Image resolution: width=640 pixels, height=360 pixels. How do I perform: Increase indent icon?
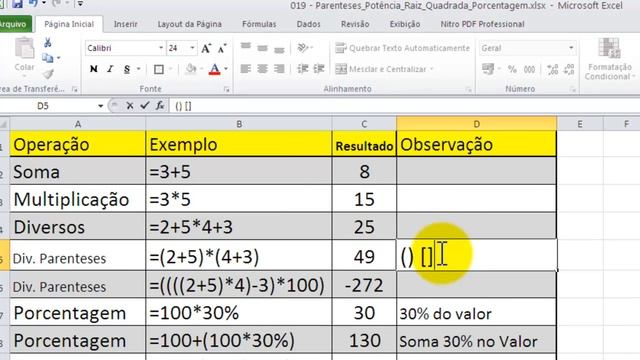319,69
